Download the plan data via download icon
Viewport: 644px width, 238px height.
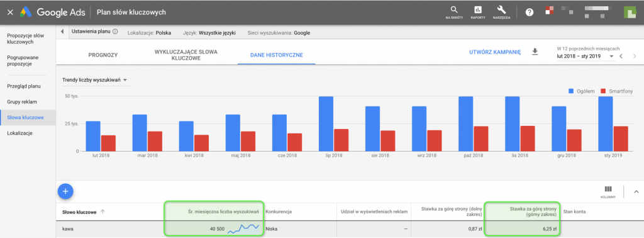click(535, 52)
